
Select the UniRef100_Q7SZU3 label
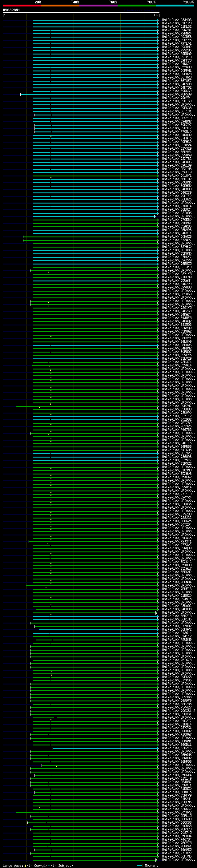177,515
